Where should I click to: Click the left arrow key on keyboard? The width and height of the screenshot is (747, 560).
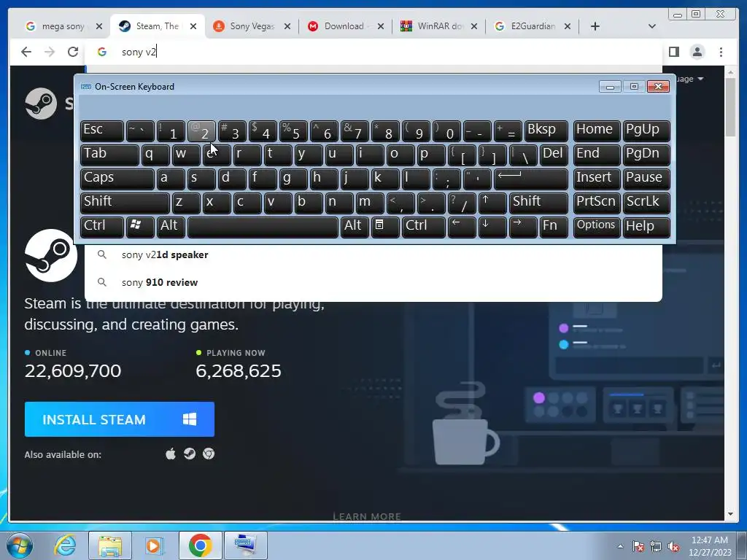click(462, 227)
